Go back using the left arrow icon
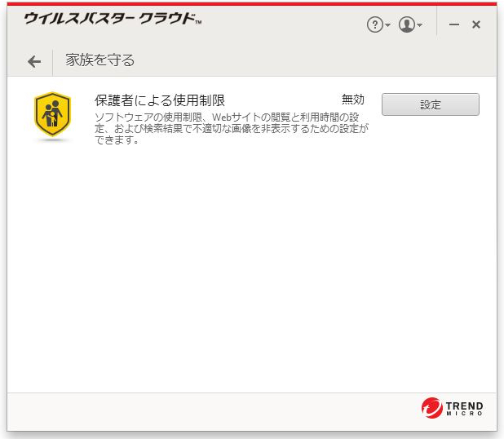This screenshot has width=504, height=439. tap(34, 61)
